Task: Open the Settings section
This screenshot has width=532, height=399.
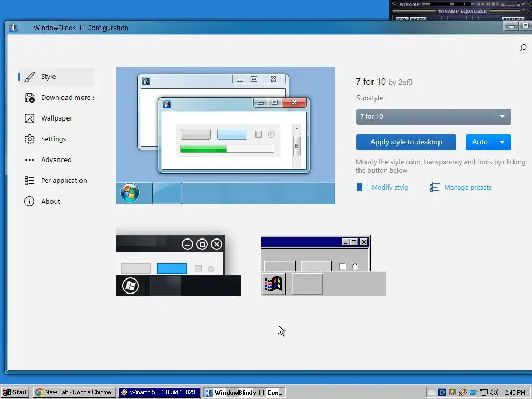Action: coord(56,139)
